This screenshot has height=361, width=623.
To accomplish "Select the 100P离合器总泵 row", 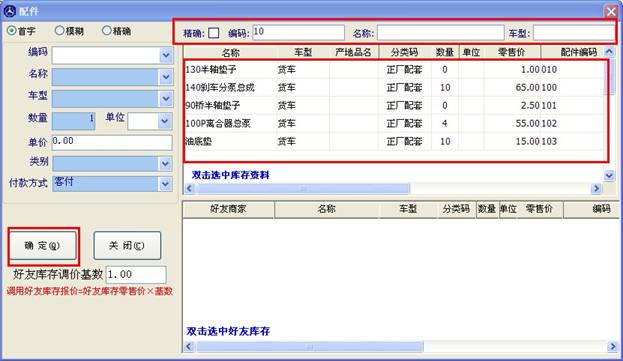I will (x=394, y=123).
